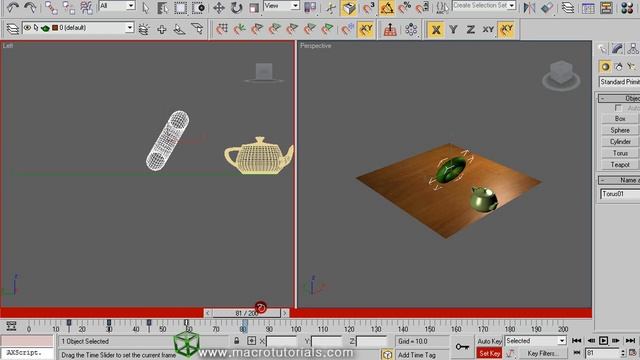
Task: Choose Rectangular Selection Region tool
Action: [x=180, y=7]
